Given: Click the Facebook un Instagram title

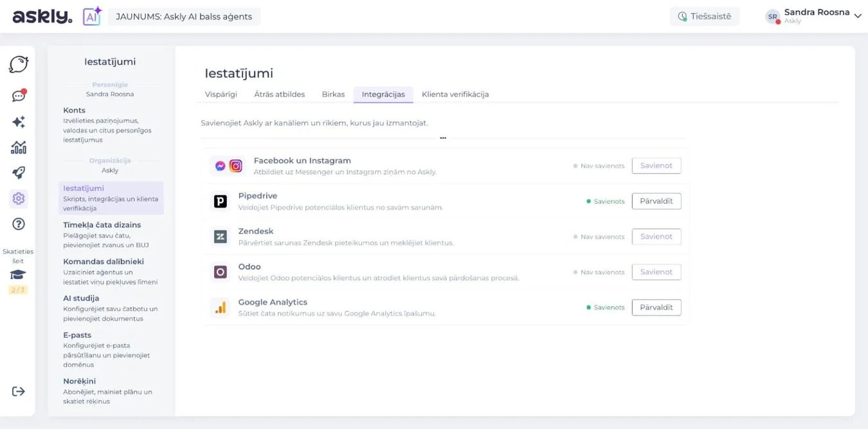Looking at the screenshot, I should [302, 161].
